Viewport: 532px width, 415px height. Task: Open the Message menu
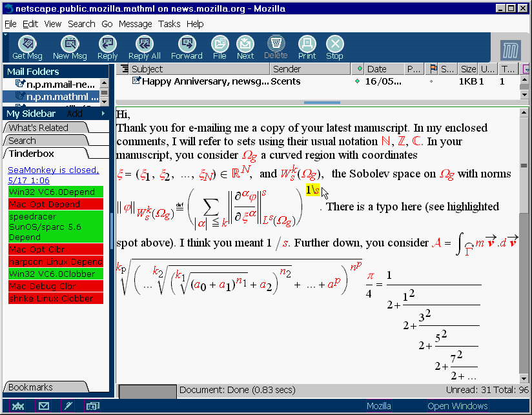tap(136, 24)
